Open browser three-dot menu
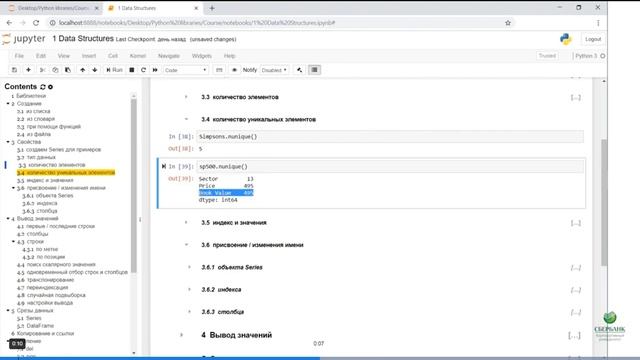The height and width of the screenshot is (360, 640). pyautogui.click(x=598, y=23)
